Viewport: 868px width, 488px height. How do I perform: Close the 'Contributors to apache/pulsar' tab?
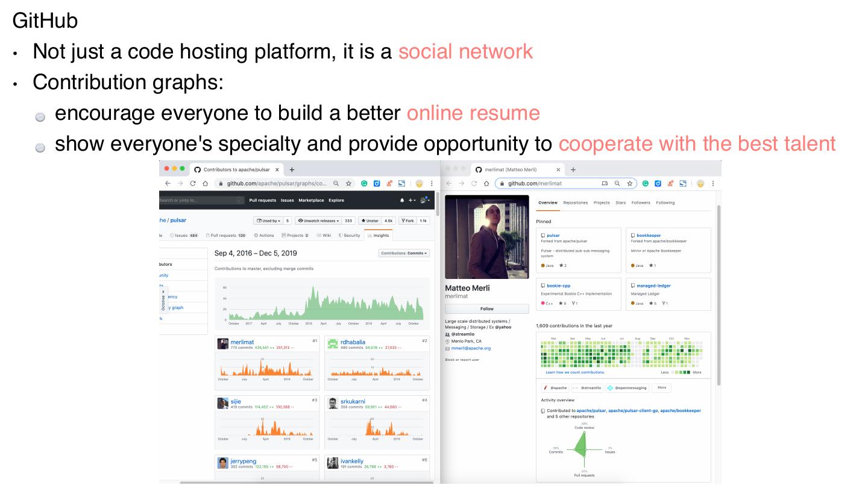pyautogui.click(x=277, y=170)
